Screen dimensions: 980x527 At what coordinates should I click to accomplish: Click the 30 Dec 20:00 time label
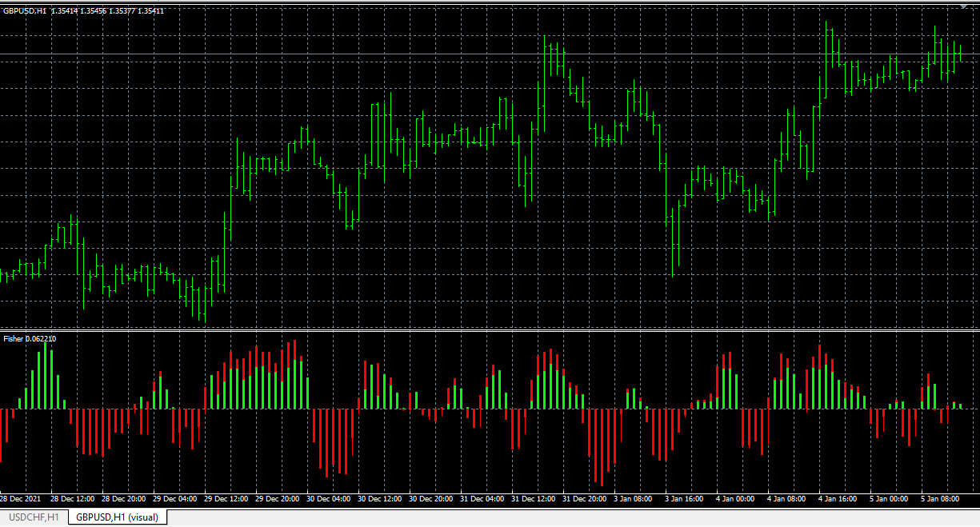tap(430, 499)
